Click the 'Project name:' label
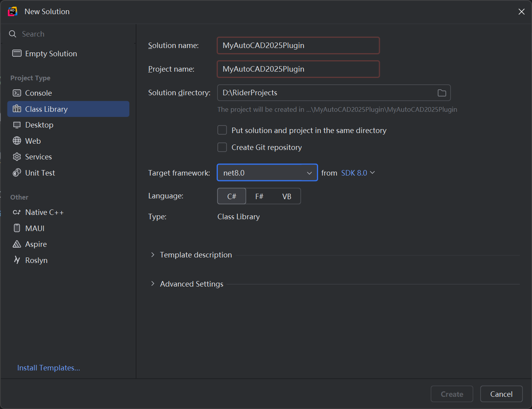 (171, 69)
